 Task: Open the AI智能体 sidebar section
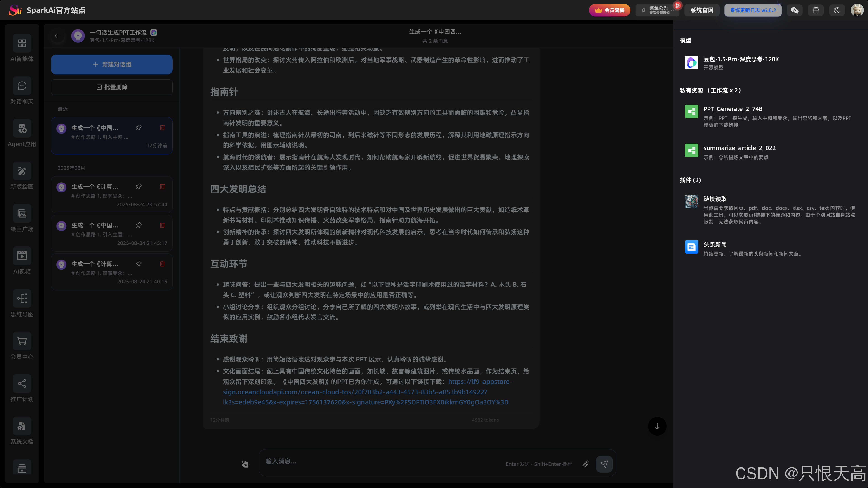[22, 48]
